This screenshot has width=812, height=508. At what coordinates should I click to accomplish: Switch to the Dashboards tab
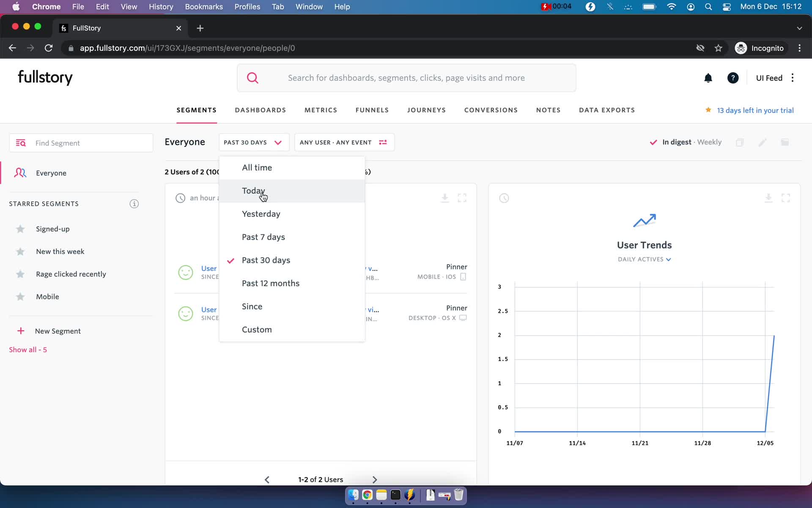tap(261, 110)
